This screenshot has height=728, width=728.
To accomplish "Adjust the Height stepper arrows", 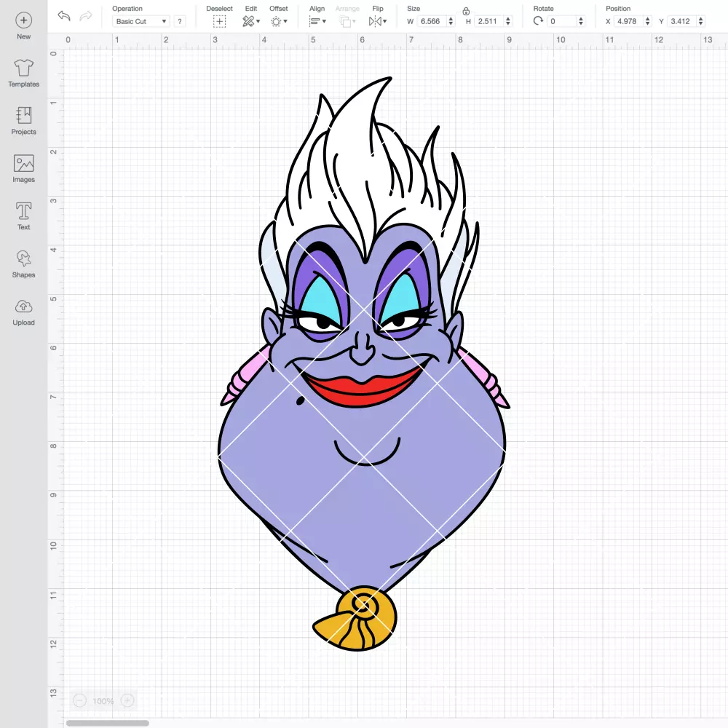I will pos(508,21).
